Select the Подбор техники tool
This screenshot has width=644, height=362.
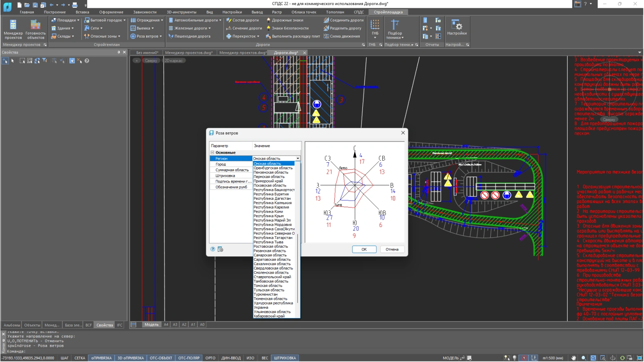[395, 29]
